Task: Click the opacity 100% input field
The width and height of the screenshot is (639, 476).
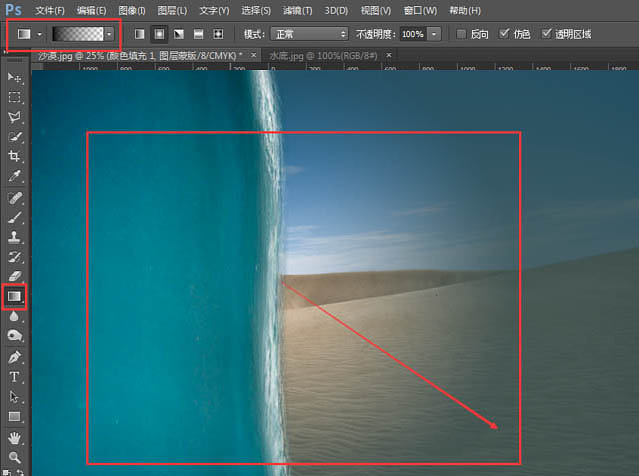Action: coord(413,34)
